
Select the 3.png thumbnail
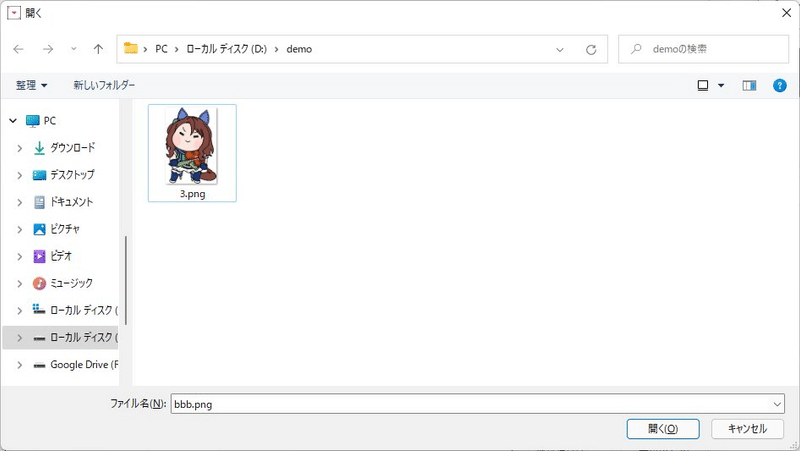[x=192, y=146]
